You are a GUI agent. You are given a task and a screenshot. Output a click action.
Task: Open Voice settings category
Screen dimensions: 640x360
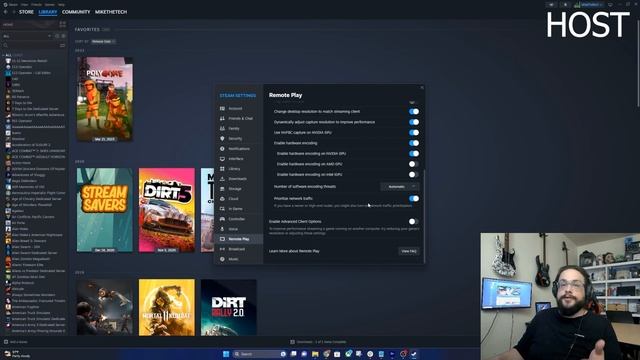[238, 229]
